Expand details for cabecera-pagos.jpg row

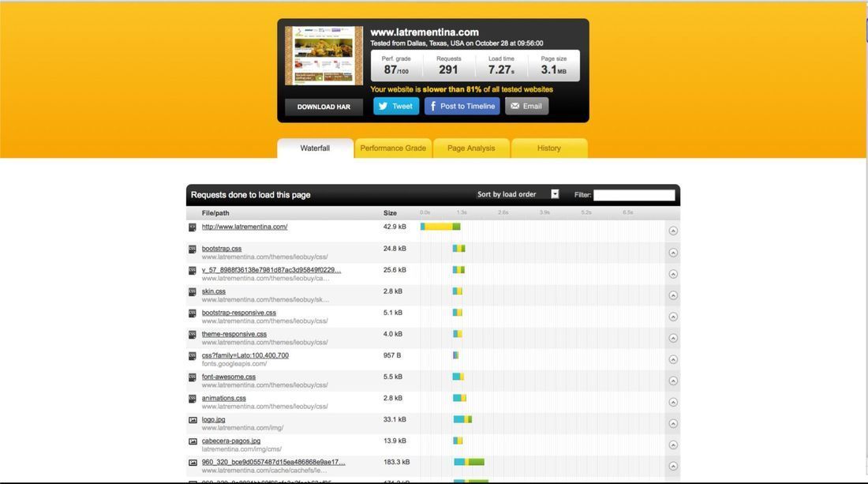point(673,445)
